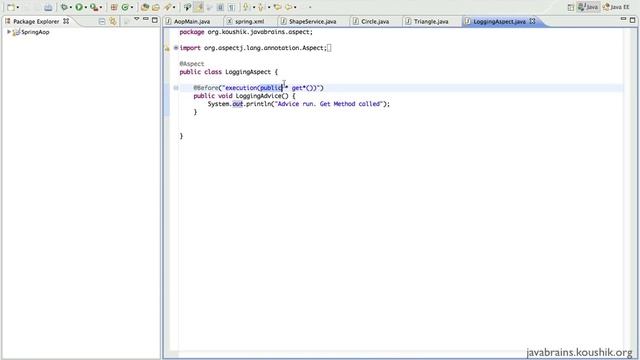Click the Search flashlight icon

167,7
